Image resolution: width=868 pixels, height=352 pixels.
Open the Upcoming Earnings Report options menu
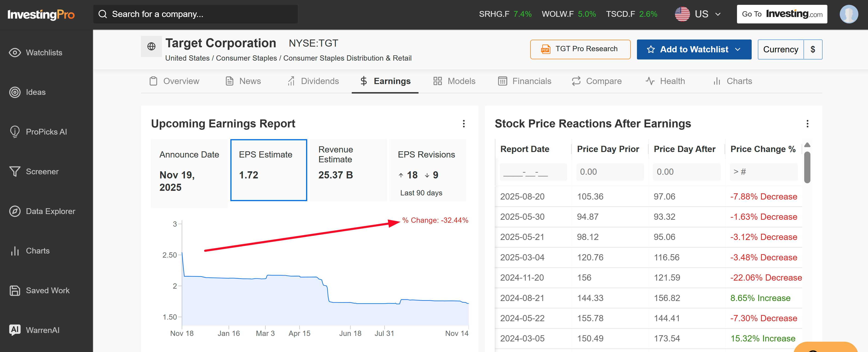tap(464, 124)
